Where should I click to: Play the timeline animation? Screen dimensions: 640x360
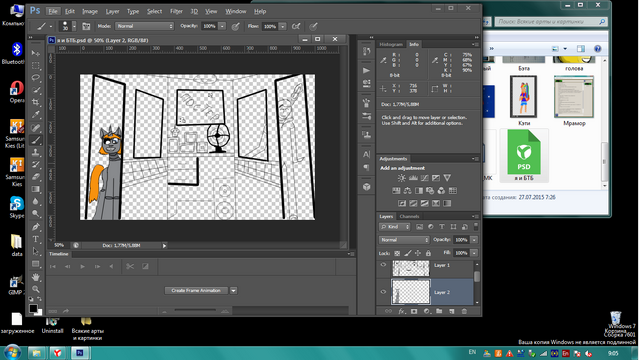pos(82,267)
